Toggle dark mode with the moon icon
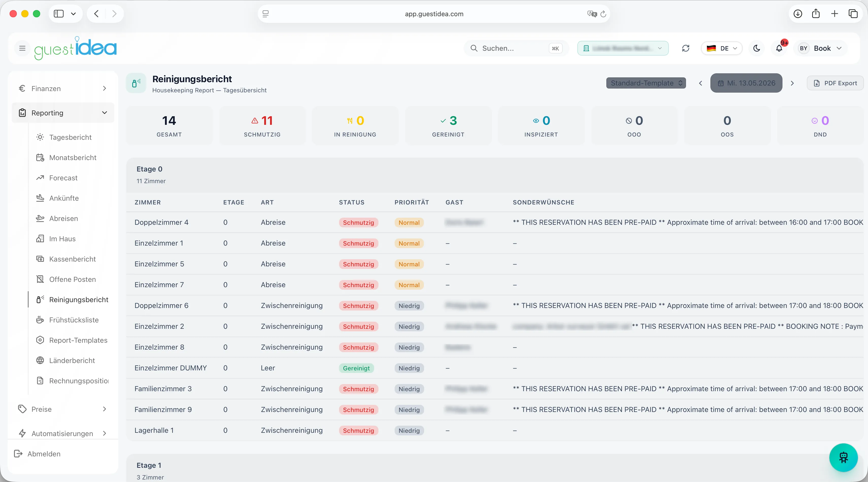 757,48
